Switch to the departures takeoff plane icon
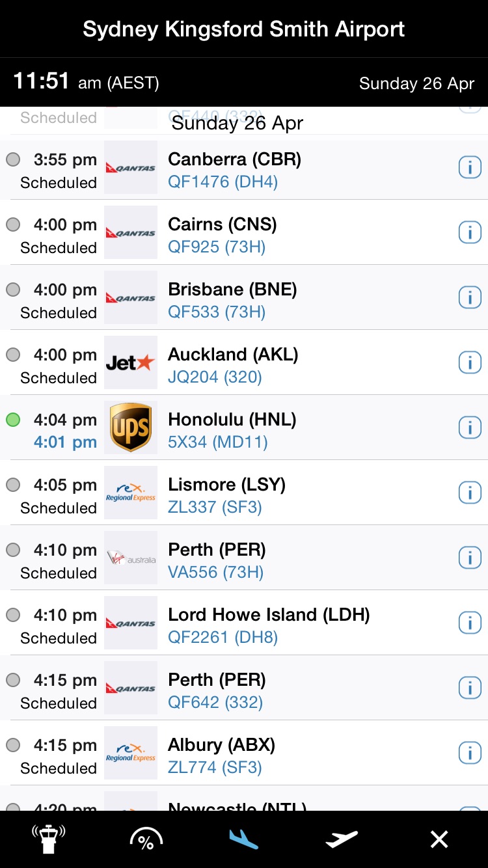The image size is (488, 868). tap(342, 839)
